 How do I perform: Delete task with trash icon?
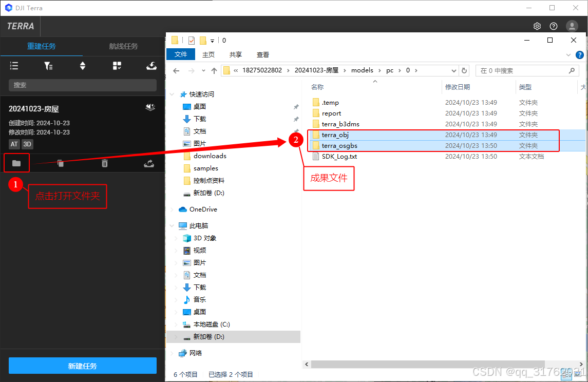(105, 163)
